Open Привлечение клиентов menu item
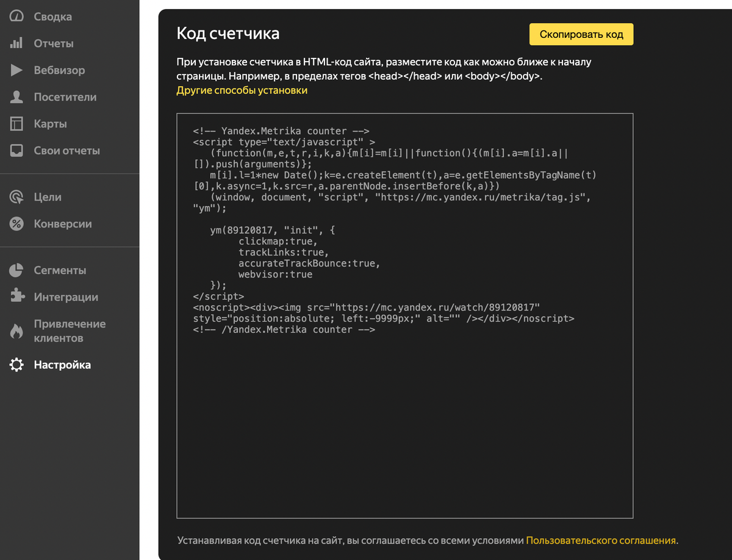The height and width of the screenshot is (560, 732). point(70,331)
